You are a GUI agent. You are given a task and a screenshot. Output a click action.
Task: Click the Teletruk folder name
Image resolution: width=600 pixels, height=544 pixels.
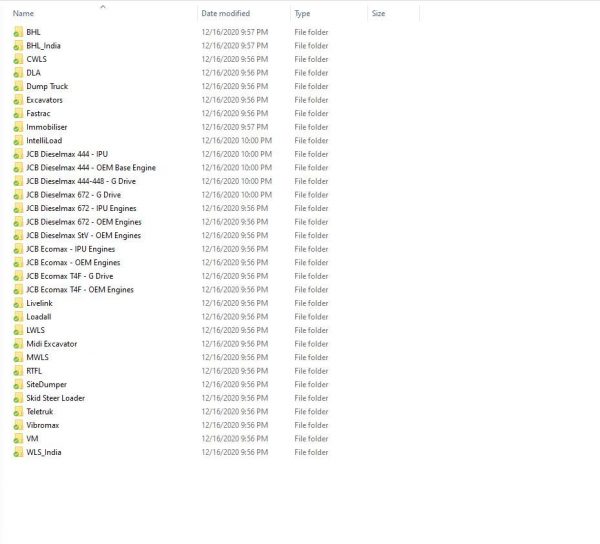pyautogui.click(x=40, y=412)
